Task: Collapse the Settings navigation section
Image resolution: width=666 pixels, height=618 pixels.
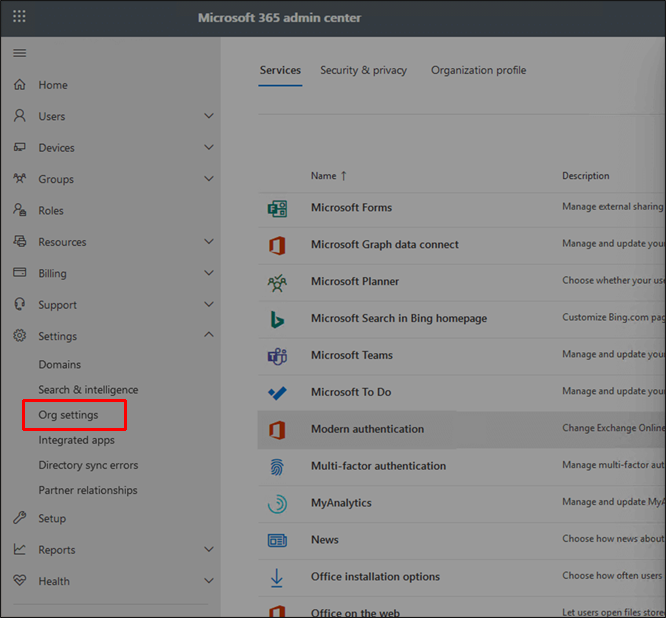Action: pyautogui.click(x=209, y=336)
